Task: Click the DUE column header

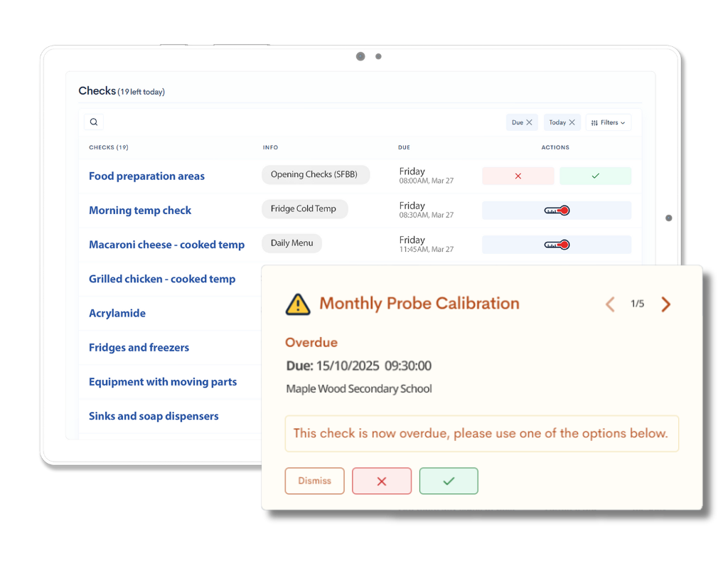Action: [x=404, y=148]
